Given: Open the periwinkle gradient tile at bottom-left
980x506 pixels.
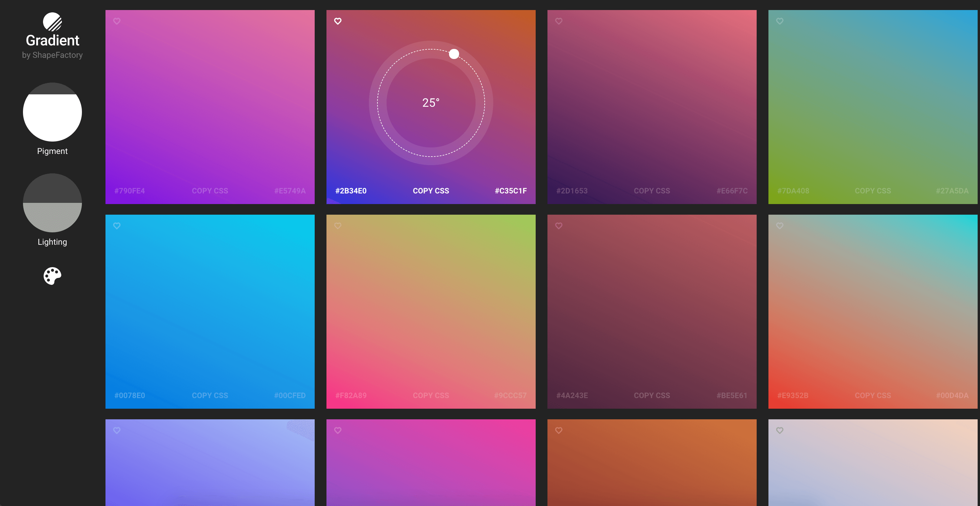Looking at the screenshot, I should [x=209, y=468].
